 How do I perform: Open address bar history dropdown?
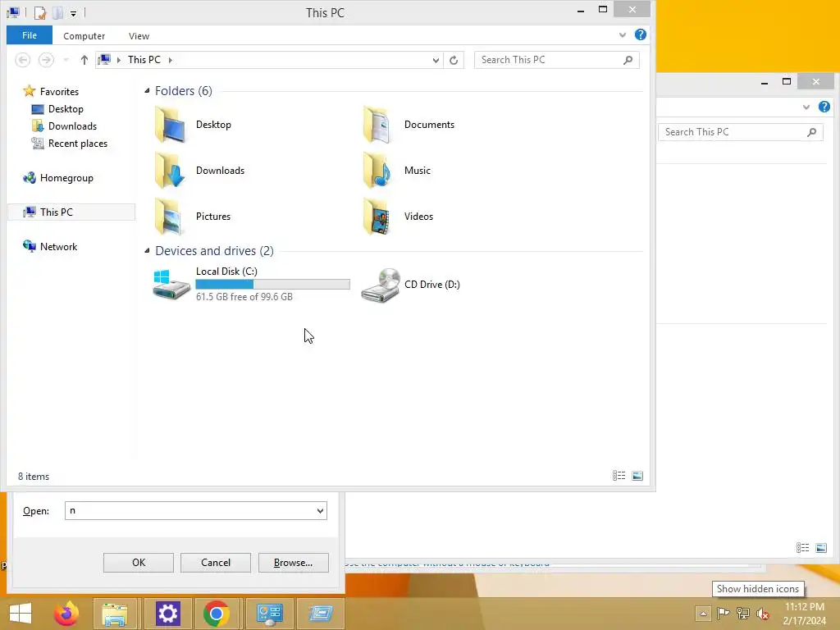click(x=436, y=60)
